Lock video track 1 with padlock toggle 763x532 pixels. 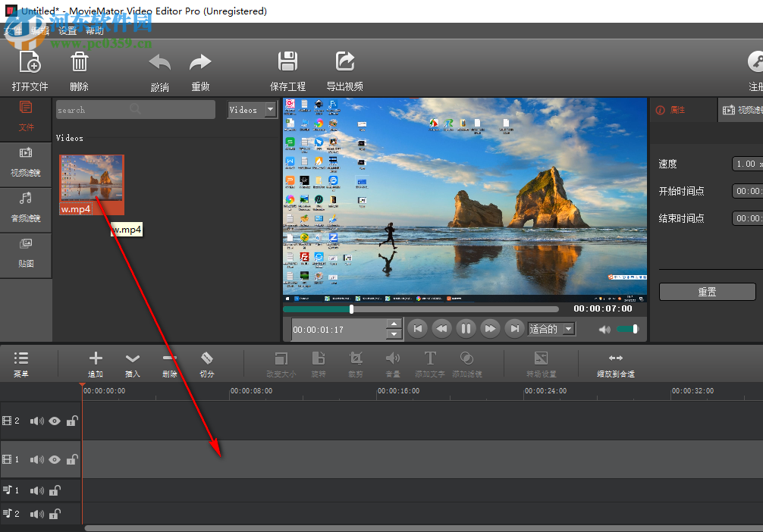(71, 460)
